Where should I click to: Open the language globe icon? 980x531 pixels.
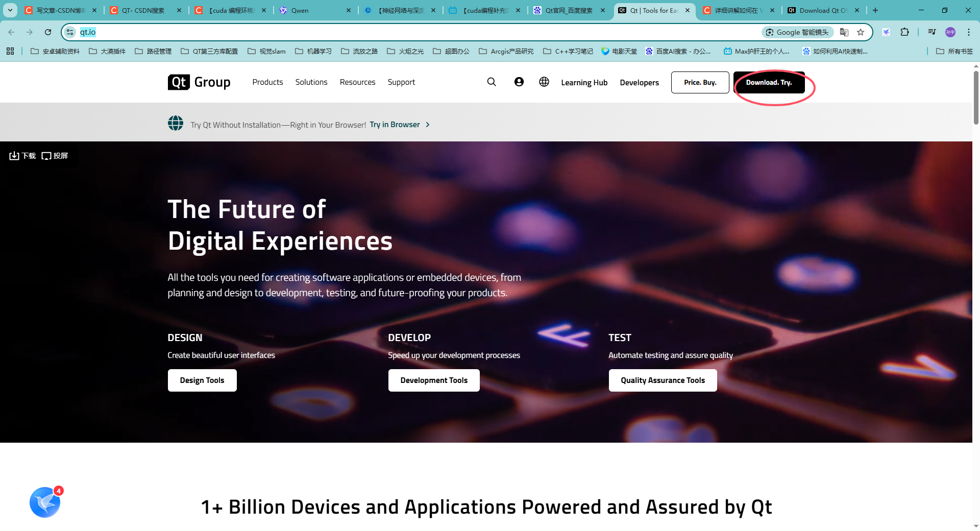pos(544,82)
